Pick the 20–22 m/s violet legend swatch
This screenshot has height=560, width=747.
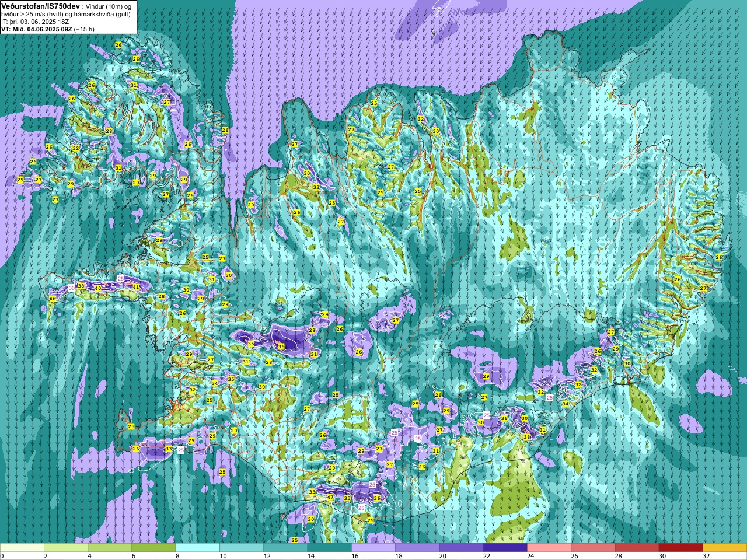pos(462,548)
